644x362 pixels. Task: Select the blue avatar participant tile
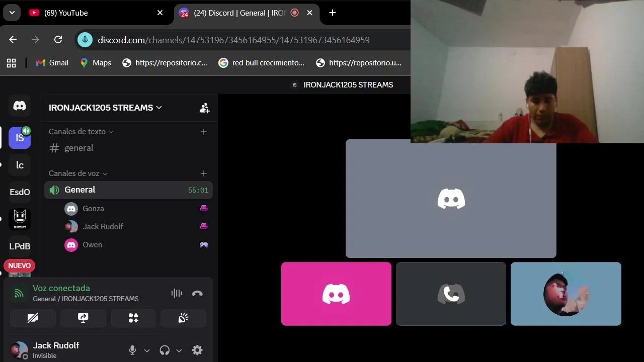[x=566, y=294]
